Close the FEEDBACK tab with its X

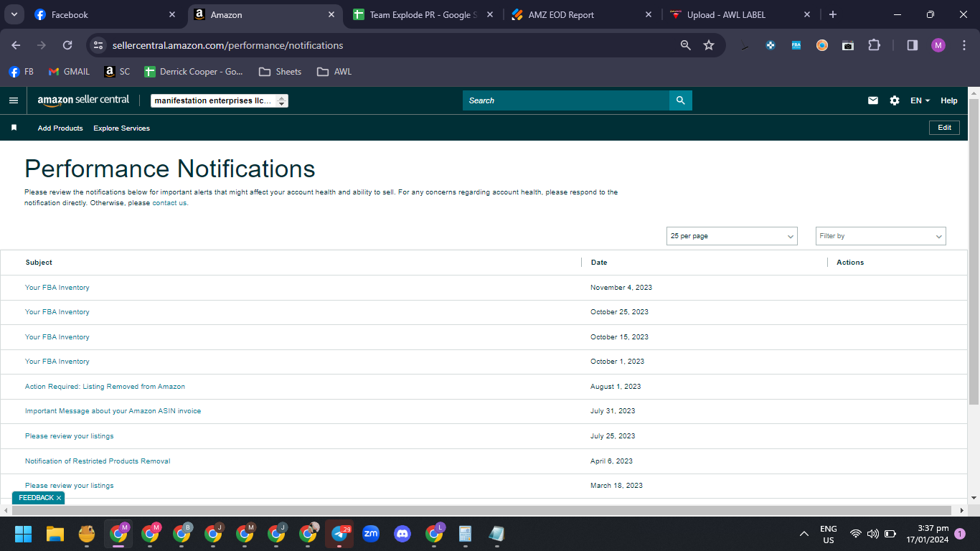59,498
